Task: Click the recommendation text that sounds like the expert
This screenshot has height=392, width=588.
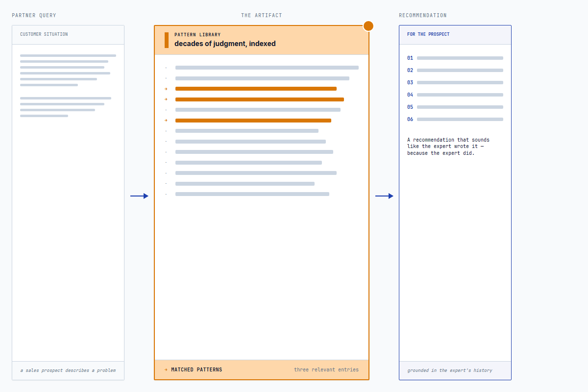Action: (x=447, y=146)
